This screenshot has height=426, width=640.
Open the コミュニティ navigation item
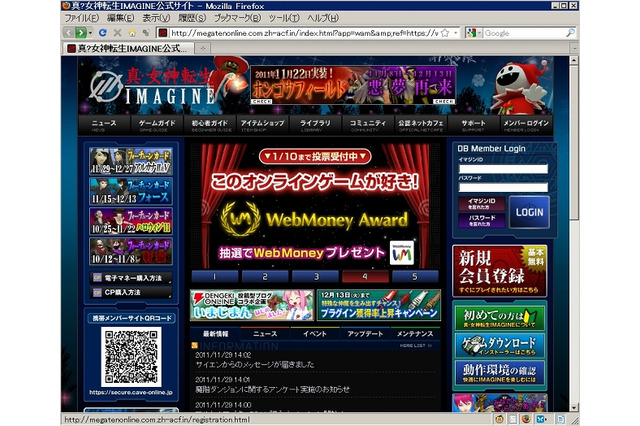368,125
